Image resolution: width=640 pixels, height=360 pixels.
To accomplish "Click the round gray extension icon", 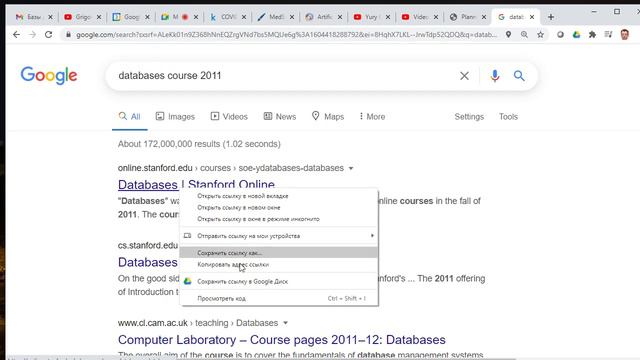I will click(560, 35).
